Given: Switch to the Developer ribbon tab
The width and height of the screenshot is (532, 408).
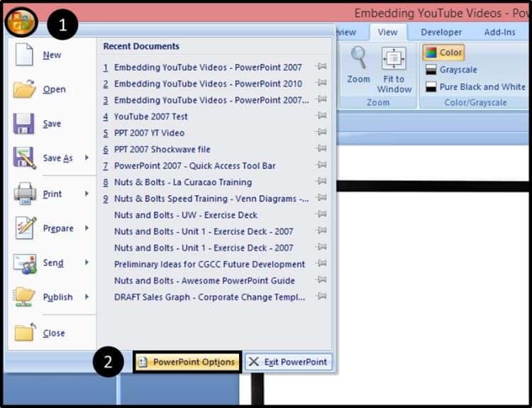Looking at the screenshot, I should [441, 32].
